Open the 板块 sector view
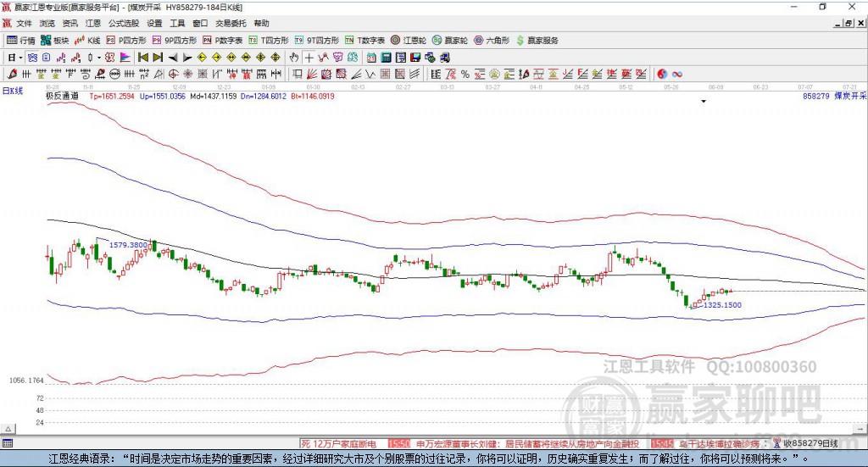This screenshot has height=467, width=868. point(54,41)
